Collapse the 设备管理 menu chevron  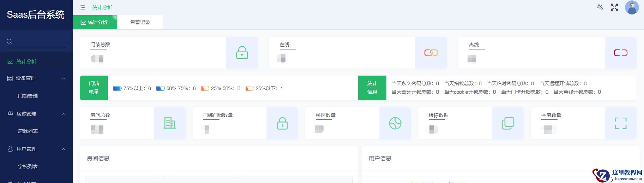click(x=64, y=78)
